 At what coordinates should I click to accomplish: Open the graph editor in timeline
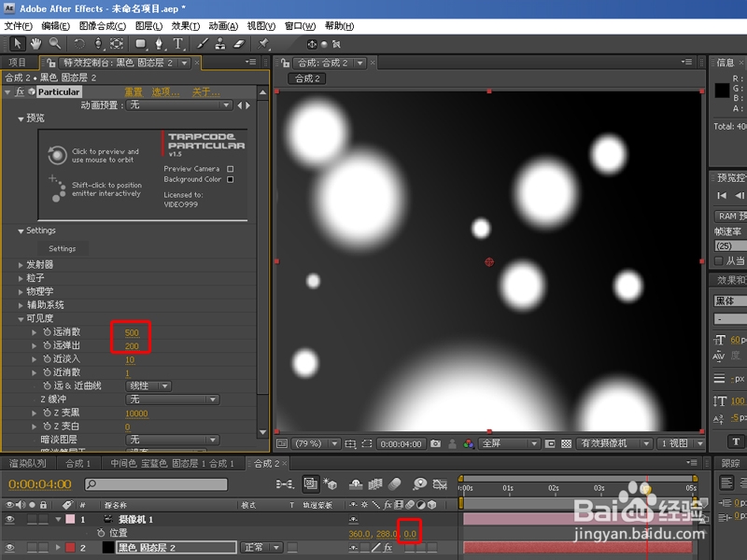click(x=440, y=484)
